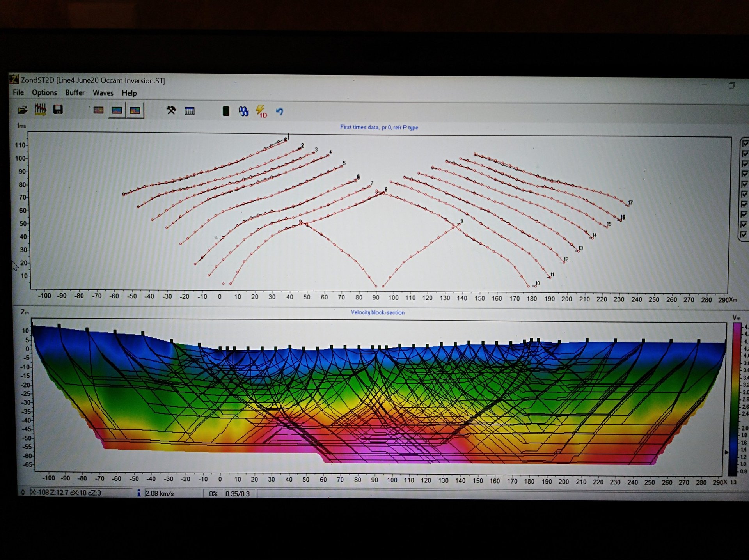Click the Help menu
Image resolution: width=749 pixels, height=560 pixels.
tap(129, 93)
